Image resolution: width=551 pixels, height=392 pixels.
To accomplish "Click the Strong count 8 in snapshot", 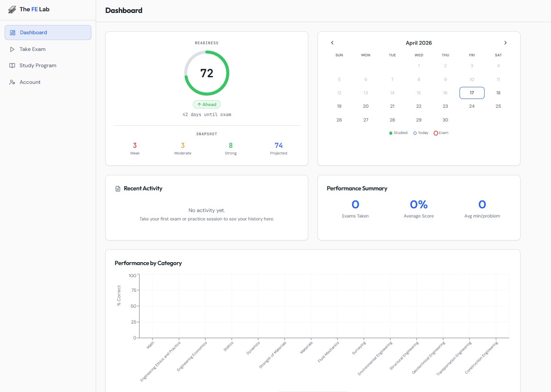I will [x=231, y=145].
